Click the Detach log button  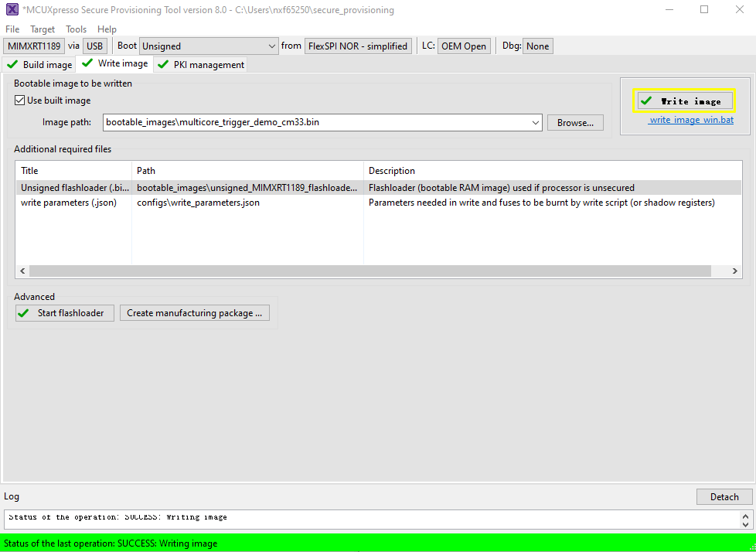click(724, 497)
